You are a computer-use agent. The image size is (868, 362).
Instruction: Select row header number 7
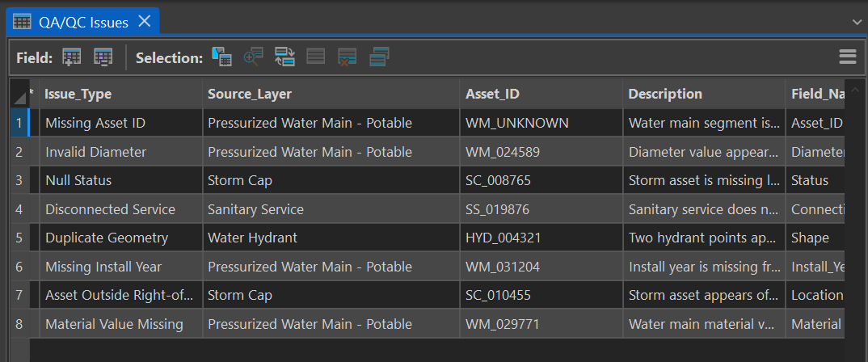point(19,296)
